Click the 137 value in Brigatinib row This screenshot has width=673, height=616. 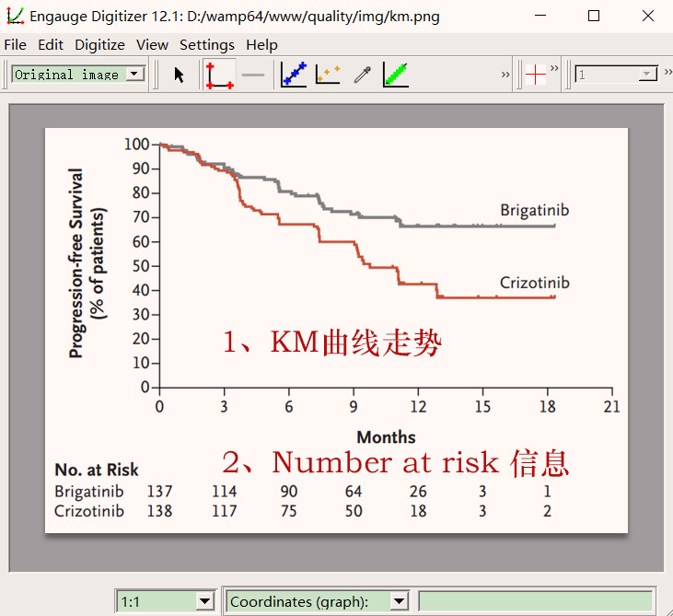pos(159,491)
